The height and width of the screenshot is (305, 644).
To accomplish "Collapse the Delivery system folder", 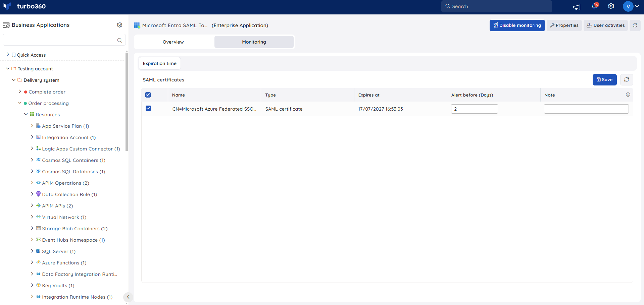I will tap(14, 80).
